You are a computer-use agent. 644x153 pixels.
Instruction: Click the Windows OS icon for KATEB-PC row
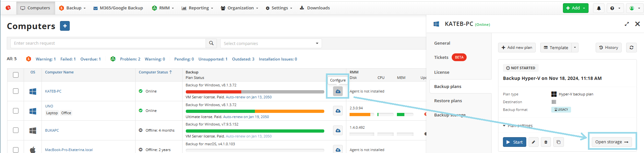[33, 91]
